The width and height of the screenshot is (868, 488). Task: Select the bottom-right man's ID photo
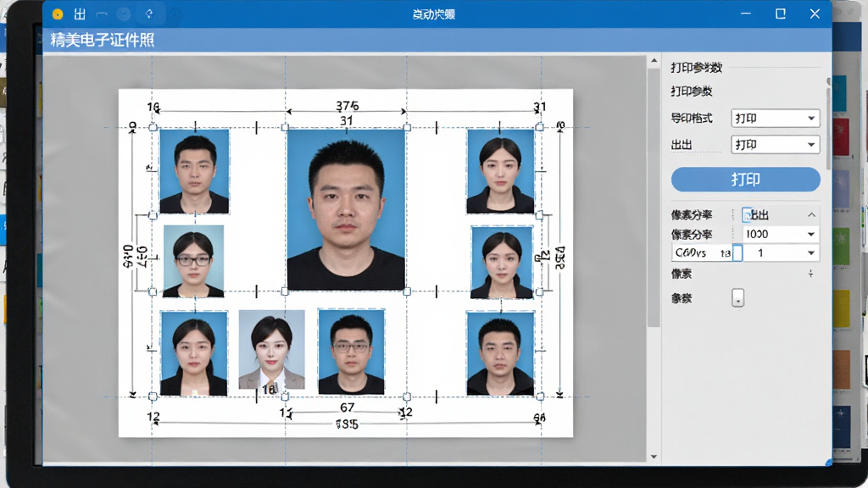click(500, 353)
